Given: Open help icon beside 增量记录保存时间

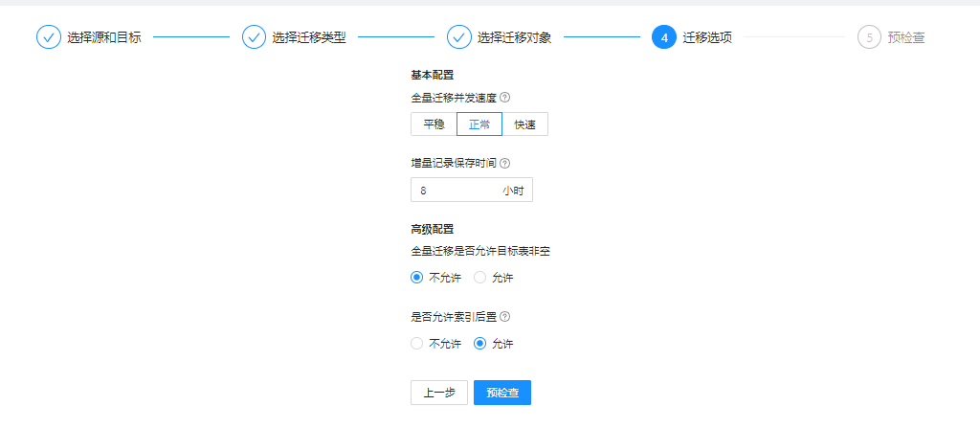Looking at the screenshot, I should [x=505, y=163].
